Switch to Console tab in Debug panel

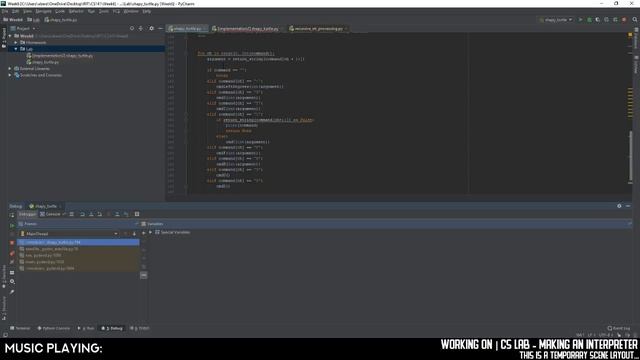pos(50,214)
